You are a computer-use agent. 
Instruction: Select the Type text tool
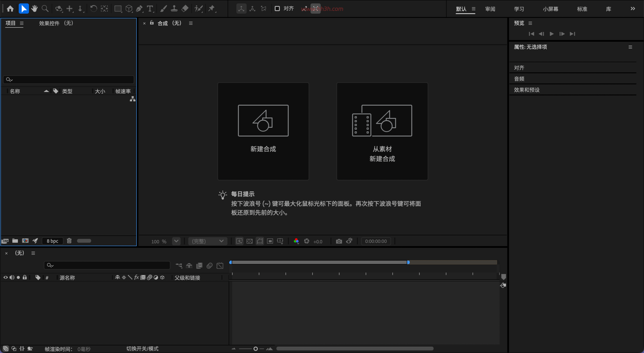(x=150, y=9)
